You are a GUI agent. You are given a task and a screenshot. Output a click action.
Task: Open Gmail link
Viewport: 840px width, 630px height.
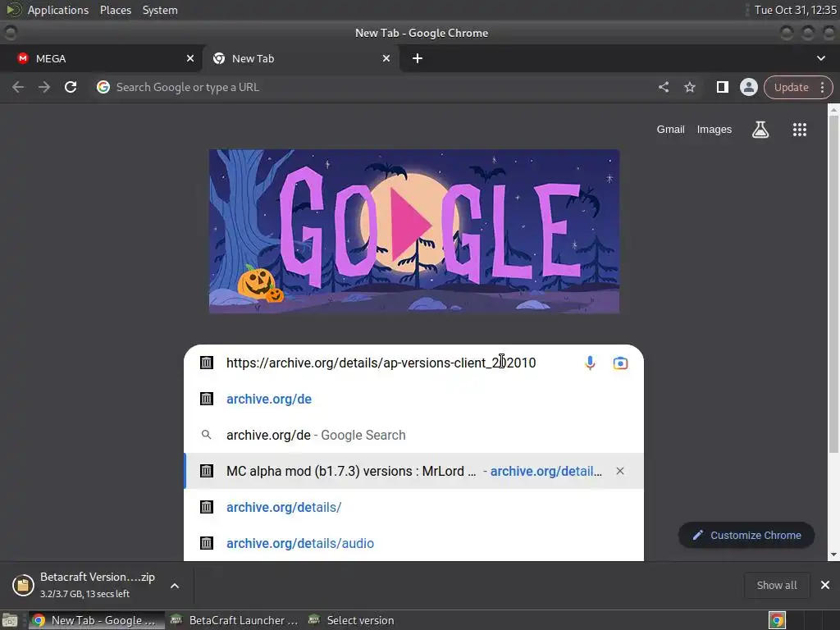point(671,130)
